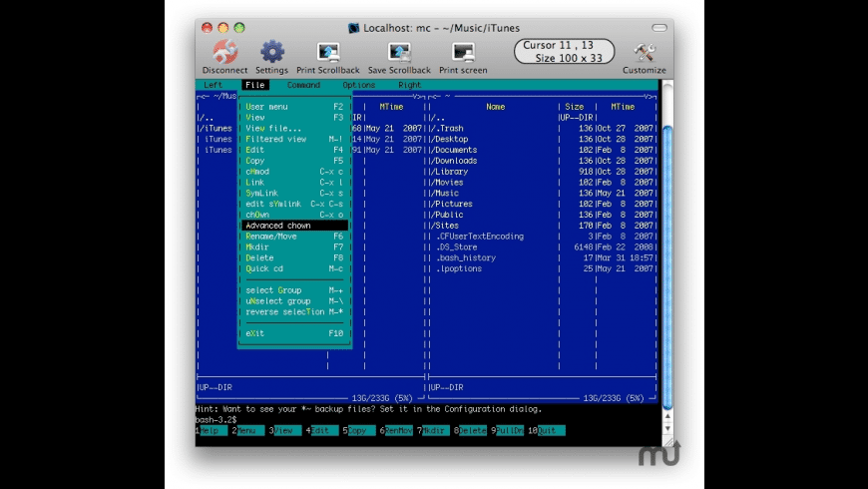Viewport: 868px width, 489px height.
Task: Choose Copy F5 menu entry
Action: point(294,161)
